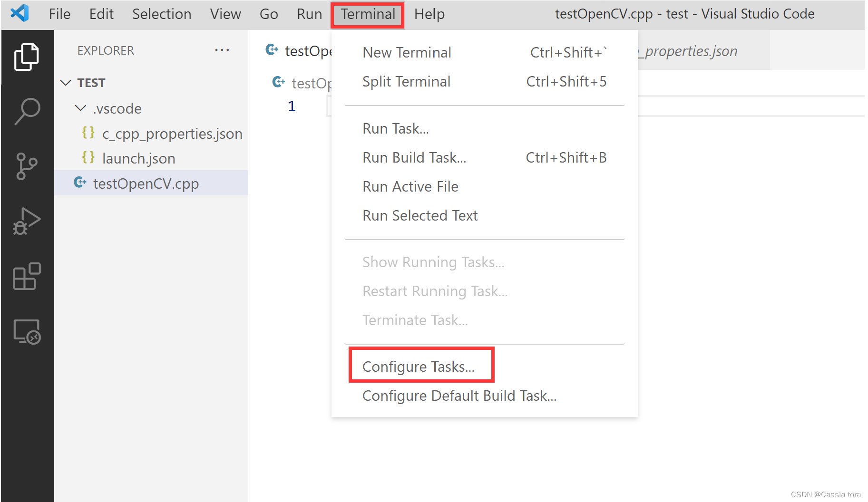The height and width of the screenshot is (502, 868).
Task: Collapse the TEST root folder
Action: [66, 83]
